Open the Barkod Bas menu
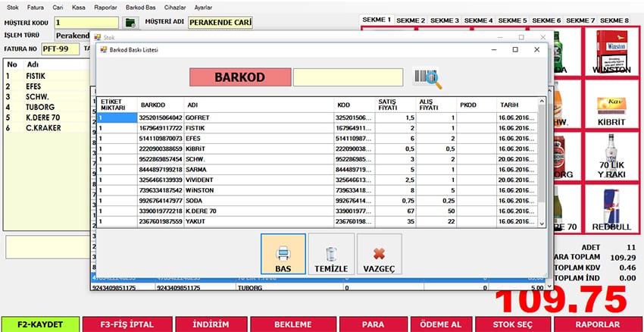Image resolution: width=644 pixels, height=332 pixels. tap(141, 8)
